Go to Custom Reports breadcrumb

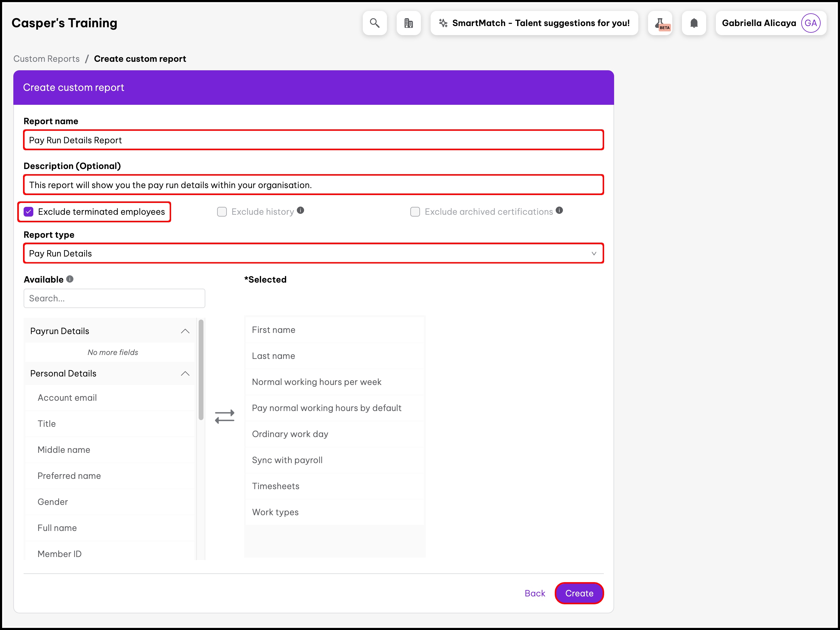pyautogui.click(x=46, y=59)
